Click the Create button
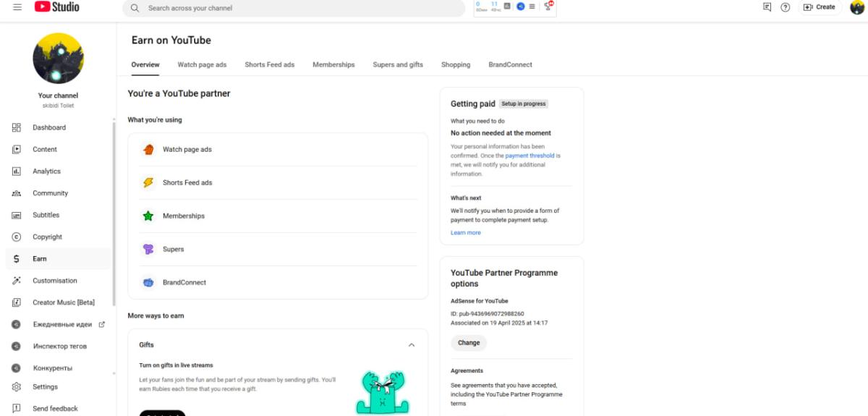The image size is (868, 416). [820, 7]
